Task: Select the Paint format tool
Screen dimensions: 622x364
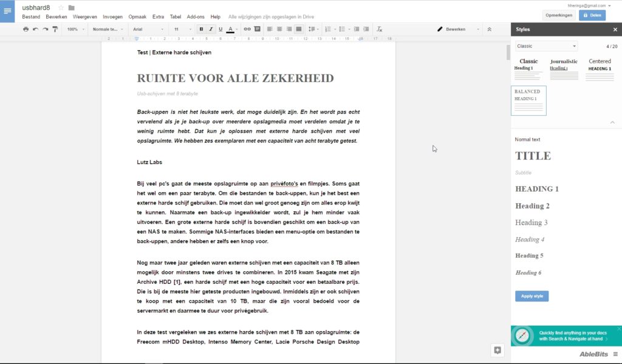Action: pyautogui.click(x=55, y=29)
